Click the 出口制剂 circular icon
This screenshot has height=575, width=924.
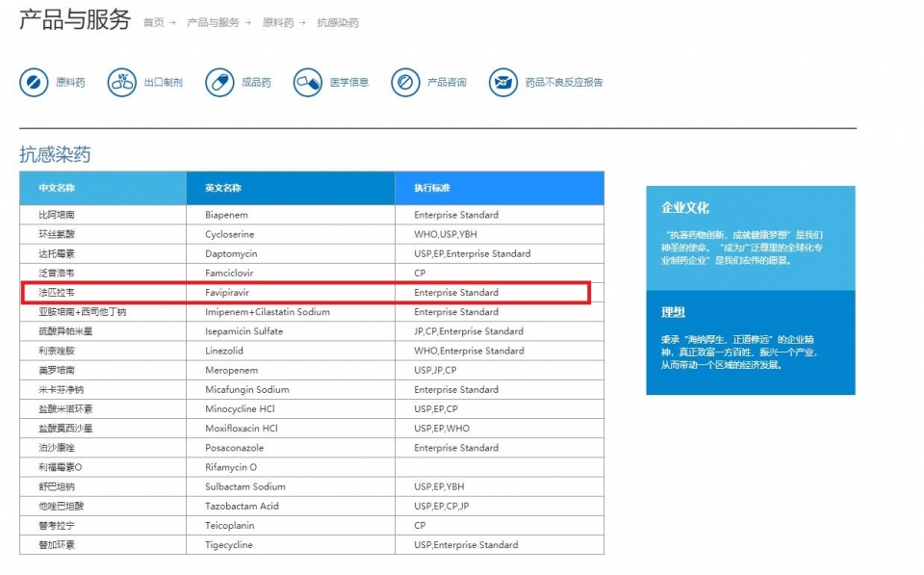tap(122, 82)
